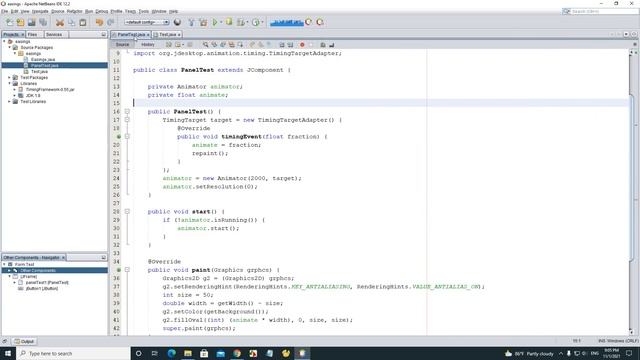Viewport: 640px width, 360px height.
Task: Open the Refactor menu
Action: 75,11
